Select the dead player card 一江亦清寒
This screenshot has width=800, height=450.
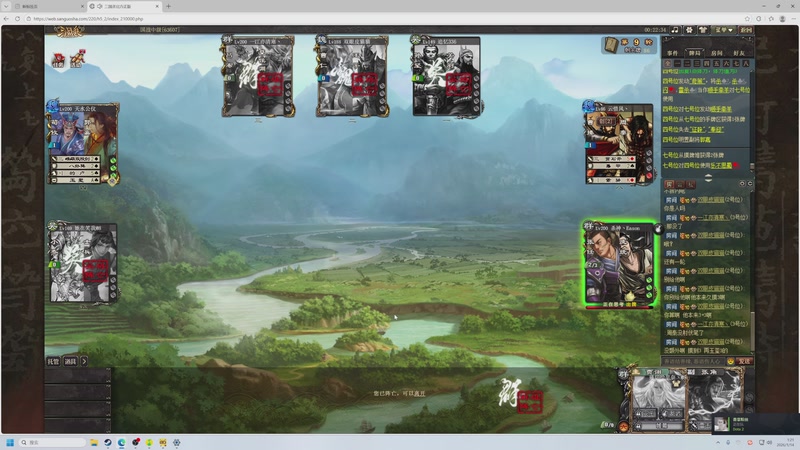(258, 76)
